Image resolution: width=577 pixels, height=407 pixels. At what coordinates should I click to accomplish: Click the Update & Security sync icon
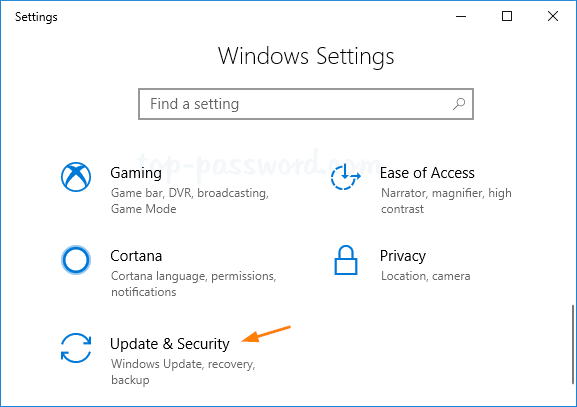coord(76,348)
